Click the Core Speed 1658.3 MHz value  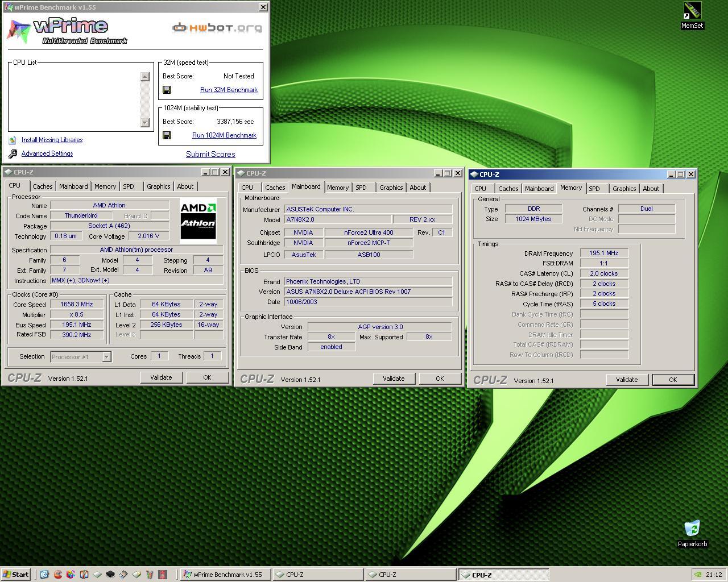77,304
